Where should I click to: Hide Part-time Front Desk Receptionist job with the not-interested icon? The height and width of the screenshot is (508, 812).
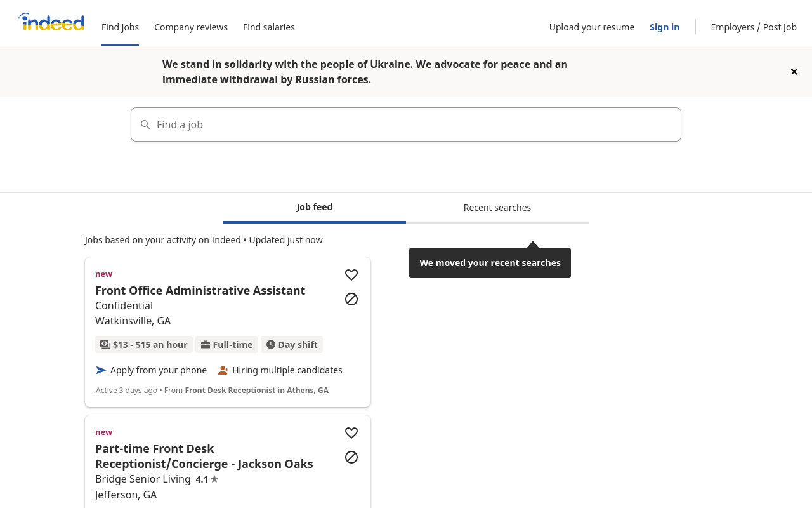[x=351, y=457]
